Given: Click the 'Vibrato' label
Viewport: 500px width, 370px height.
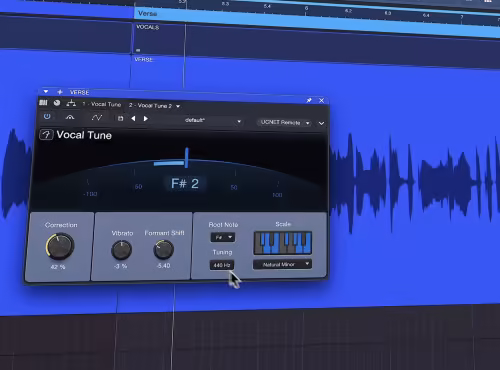Looking at the screenshot, I should pos(122,233).
